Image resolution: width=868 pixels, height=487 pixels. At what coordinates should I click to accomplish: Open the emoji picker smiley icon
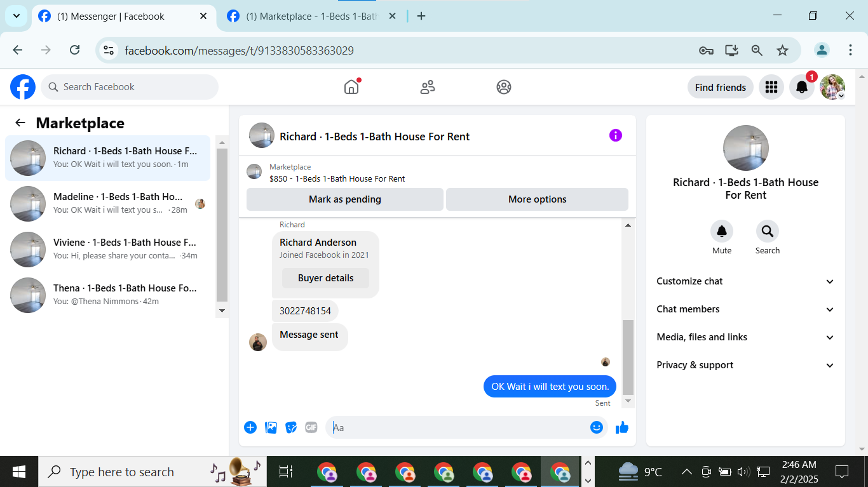[x=596, y=427]
